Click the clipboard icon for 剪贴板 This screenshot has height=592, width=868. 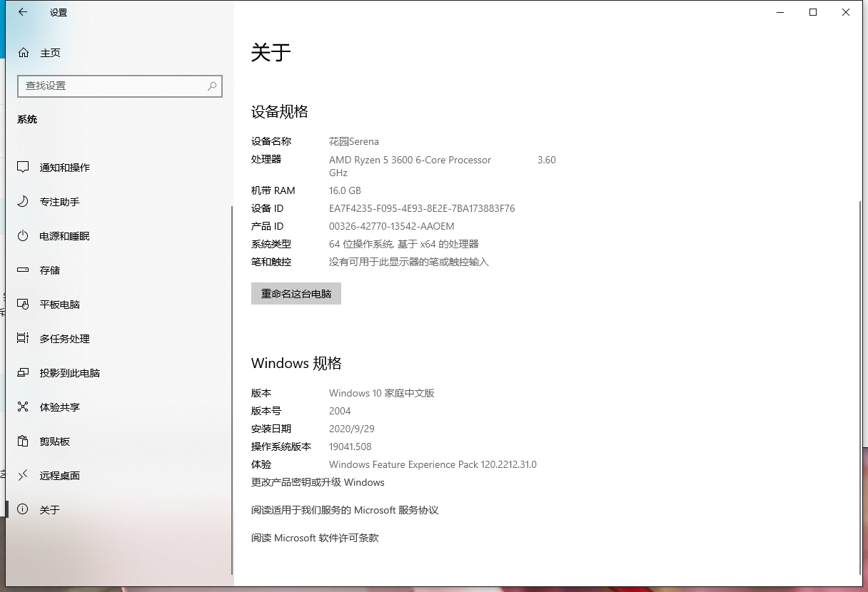[x=24, y=442]
